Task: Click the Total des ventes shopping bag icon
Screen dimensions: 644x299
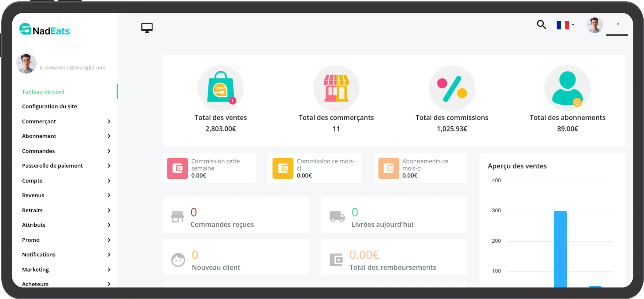Action: click(x=221, y=88)
